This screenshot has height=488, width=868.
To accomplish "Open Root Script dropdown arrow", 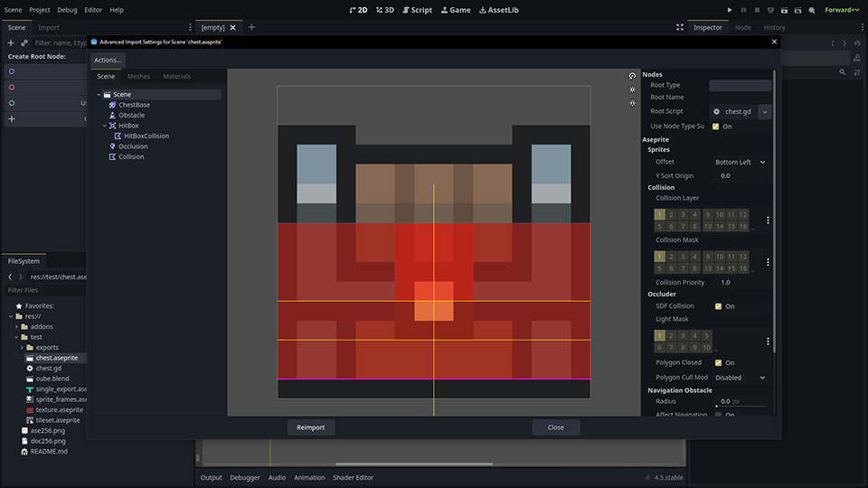I will (765, 112).
